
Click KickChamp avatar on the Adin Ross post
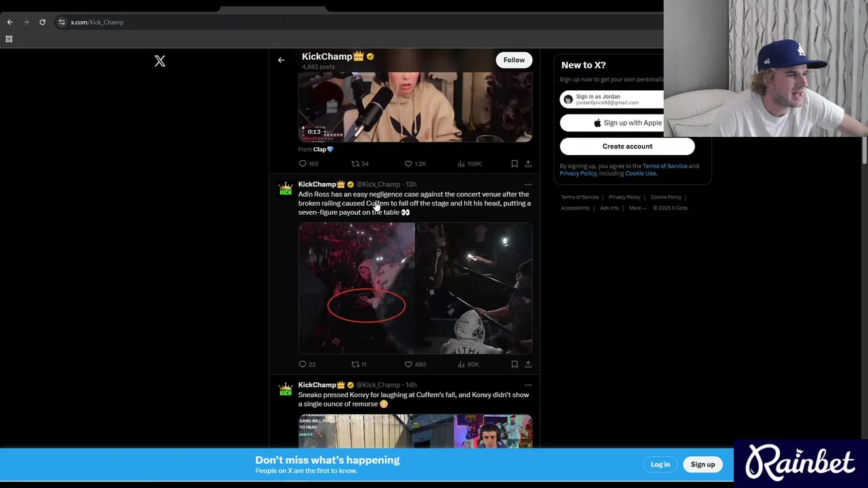pos(285,189)
